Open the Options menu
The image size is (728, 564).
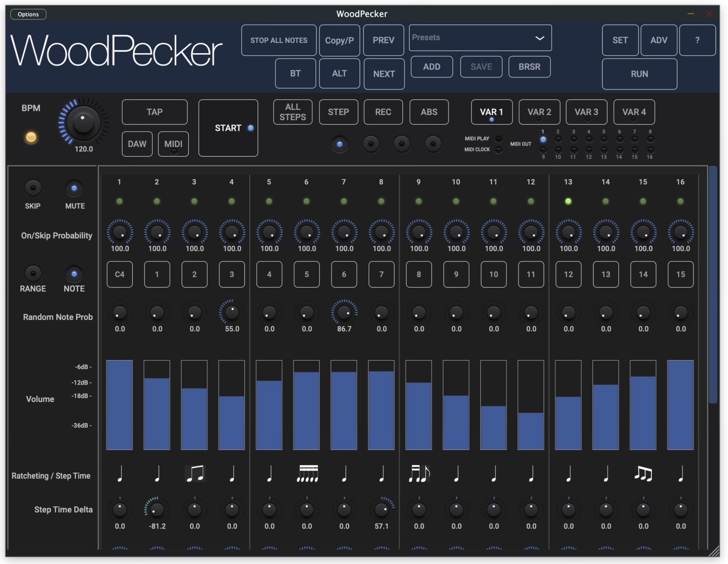28,14
